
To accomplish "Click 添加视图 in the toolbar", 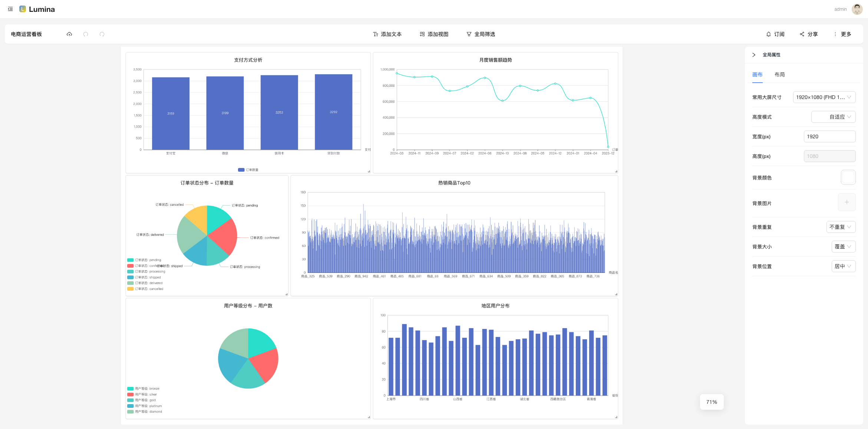I will tap(434, 34).
